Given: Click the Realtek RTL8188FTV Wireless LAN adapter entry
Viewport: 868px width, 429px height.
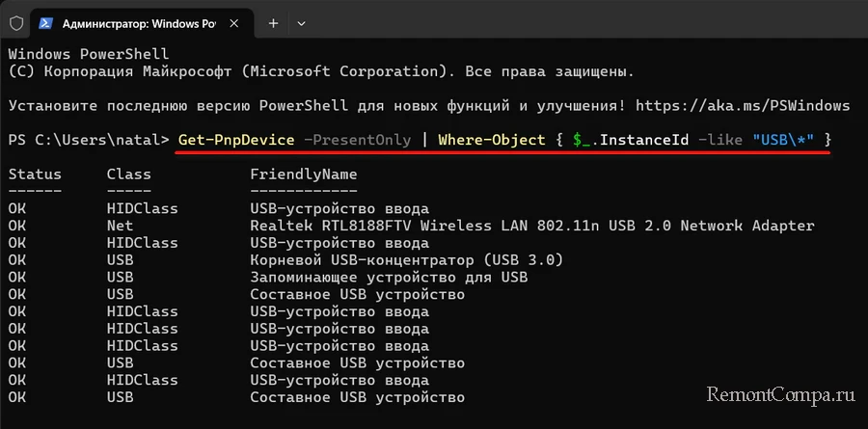Looking at the screenshot, I should pos(531,226).
